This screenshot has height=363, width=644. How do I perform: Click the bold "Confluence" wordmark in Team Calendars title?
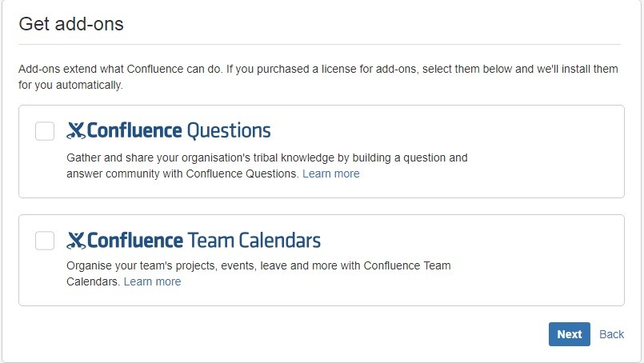pyautogui.click(x=134, y=240)
